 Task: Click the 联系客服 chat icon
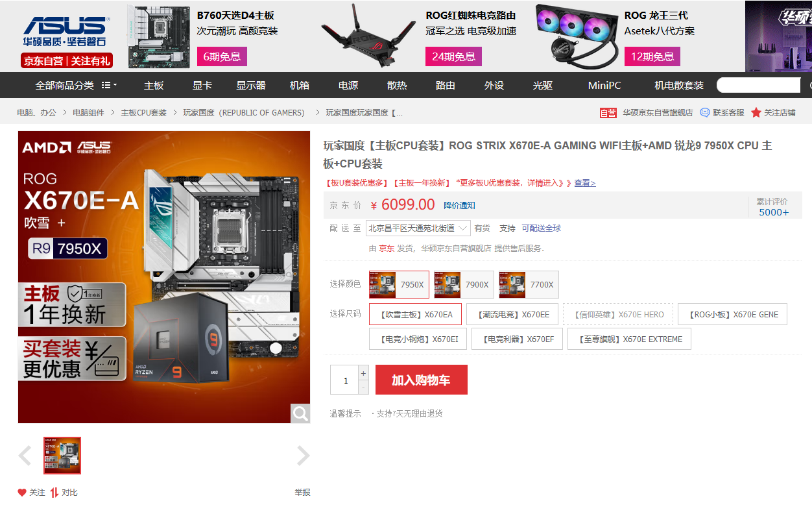click(x=705, y=112)
